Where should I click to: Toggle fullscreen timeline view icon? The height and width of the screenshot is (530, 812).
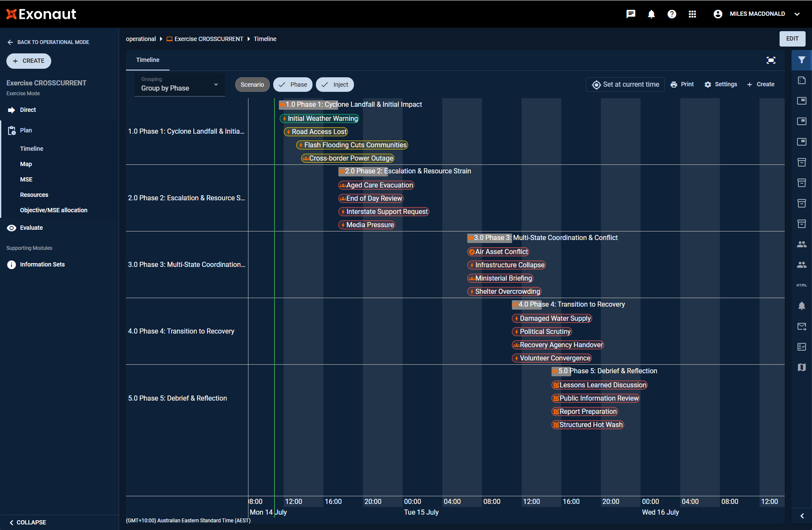[x=771, y=60]
